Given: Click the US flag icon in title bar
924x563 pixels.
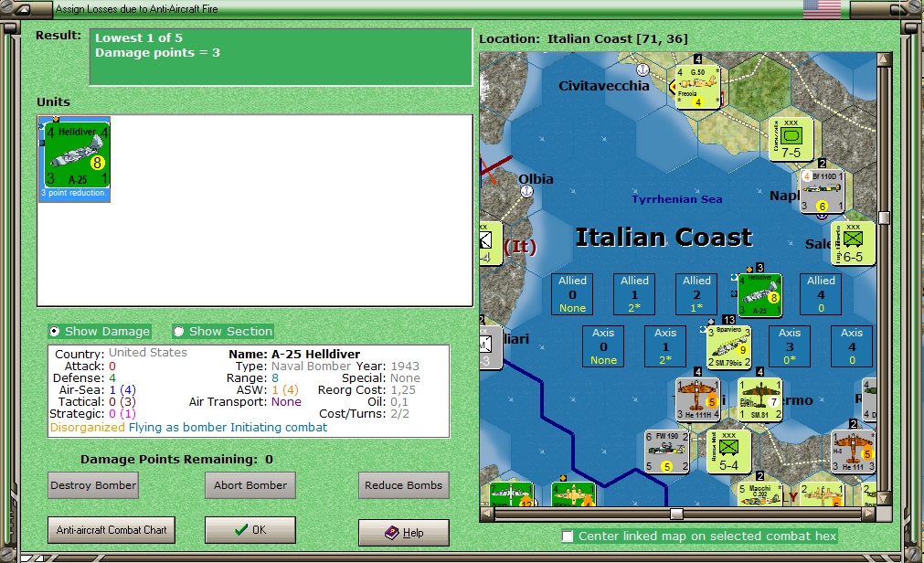Looking at the screenshot, I should click(x=822, y=9).
